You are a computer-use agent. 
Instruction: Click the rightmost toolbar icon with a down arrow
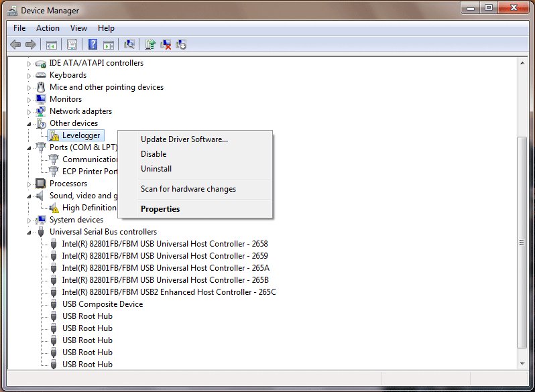pyautogui.click(x=181, y=44)
